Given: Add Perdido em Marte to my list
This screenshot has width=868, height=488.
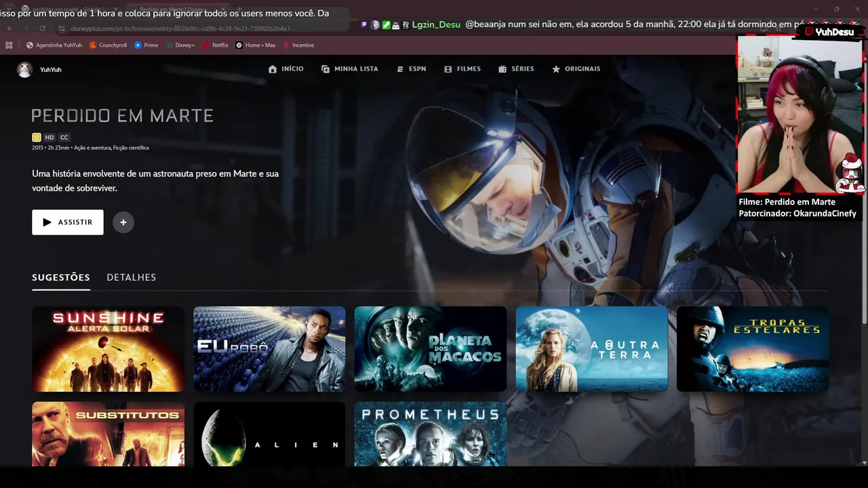Looking at the screenshot, I should 123,222.
